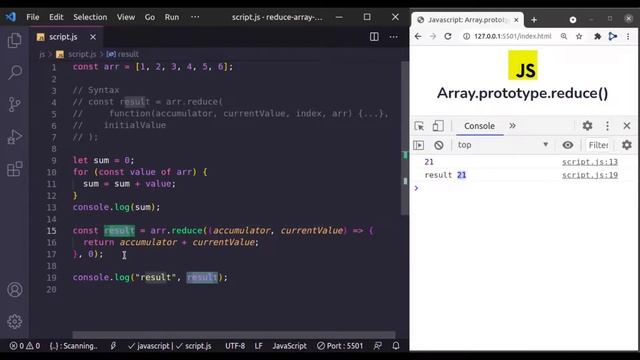Activate DevTools inspect element picker
640x360 pixels.
click(x=419, y=126)
